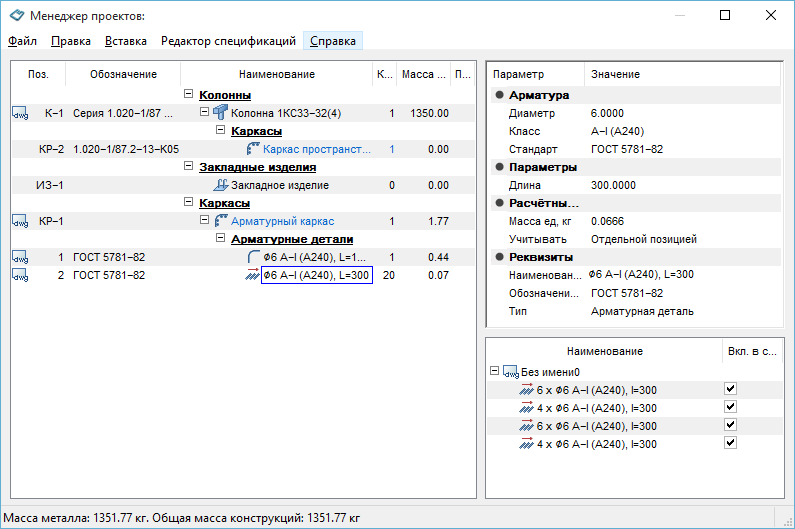Uncheck the first 6 x Φ6 A-I checkbox

[730, 389]
